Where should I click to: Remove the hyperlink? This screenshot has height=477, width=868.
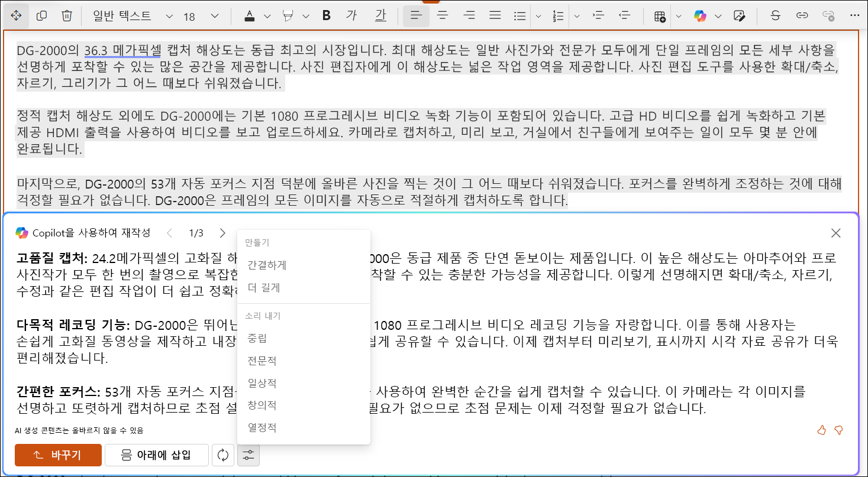point(828,16)
